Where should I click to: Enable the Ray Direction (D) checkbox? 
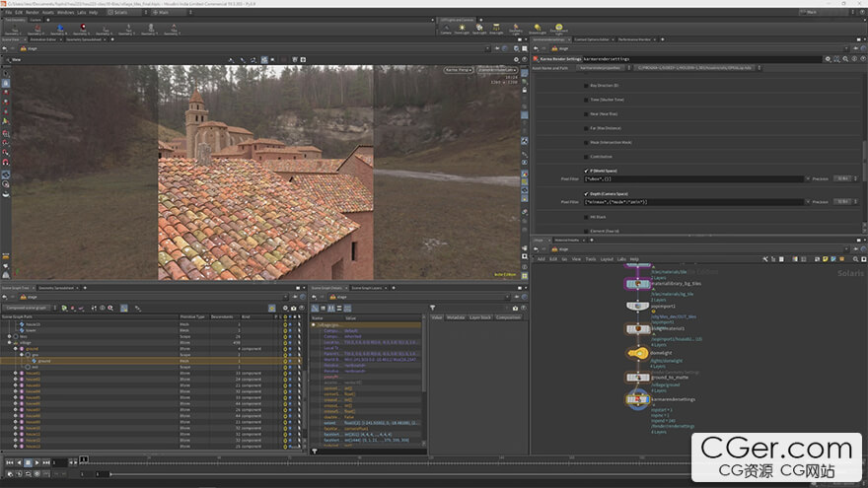(586, 86)
